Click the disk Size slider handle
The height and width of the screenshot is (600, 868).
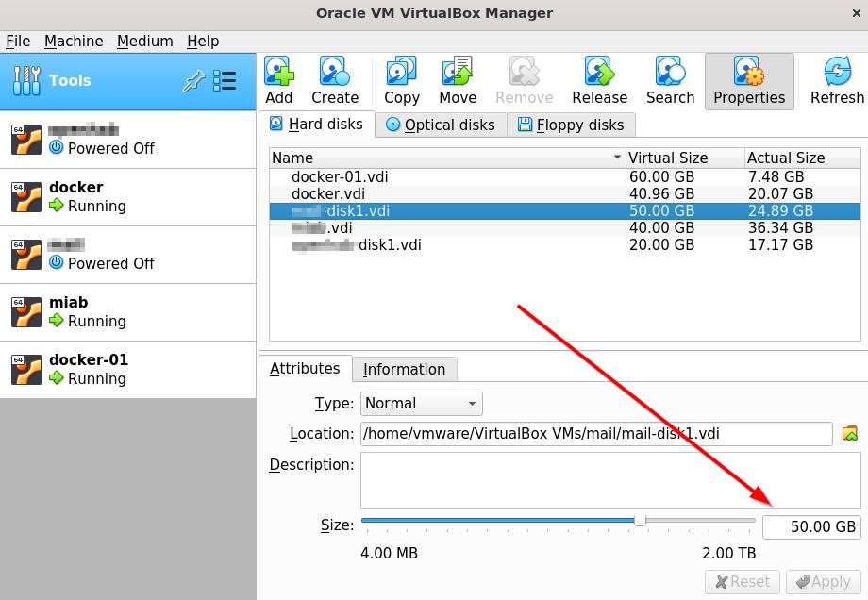[x=640, y=521]
